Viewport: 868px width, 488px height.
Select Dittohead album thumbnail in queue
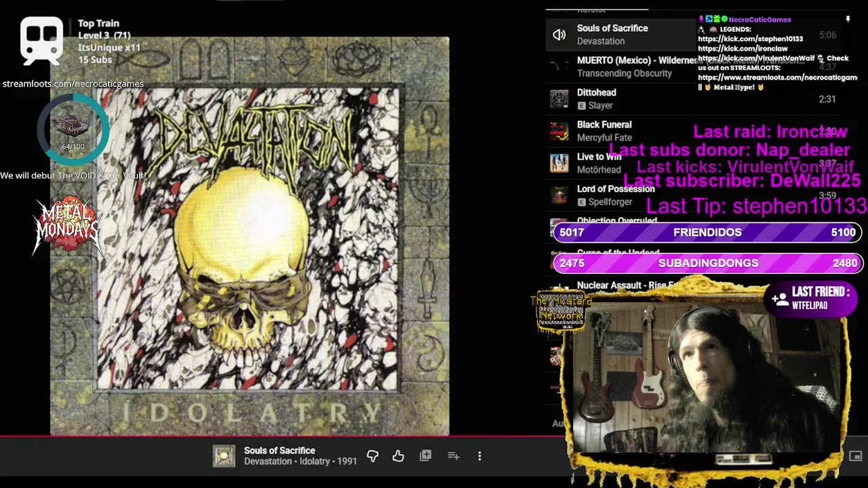click(559, 99)
